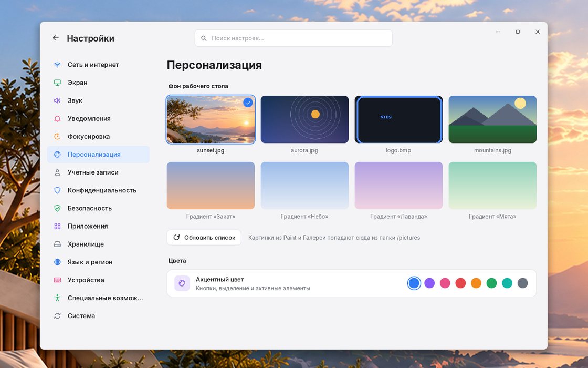Click the person icon beside Учётные записи
This screenshot has width=588, height=368.
pyautogui.click(x=57, y=172)
